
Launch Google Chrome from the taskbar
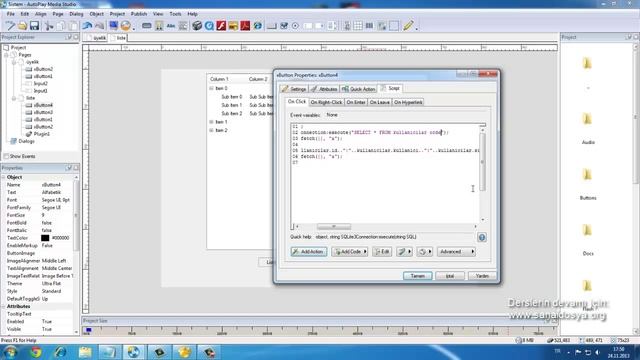(x=36, y=352)
